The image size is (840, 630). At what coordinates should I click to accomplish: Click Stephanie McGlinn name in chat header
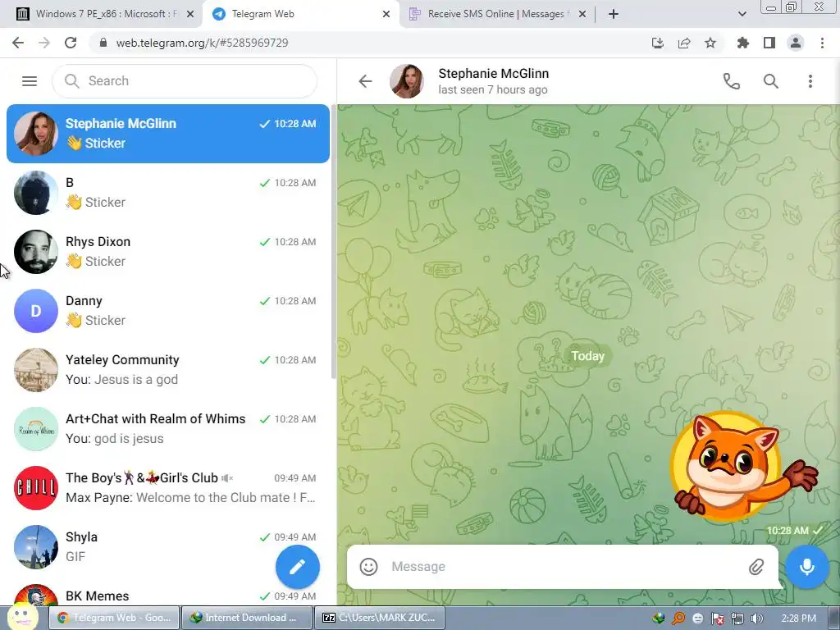tap(493, 73)
